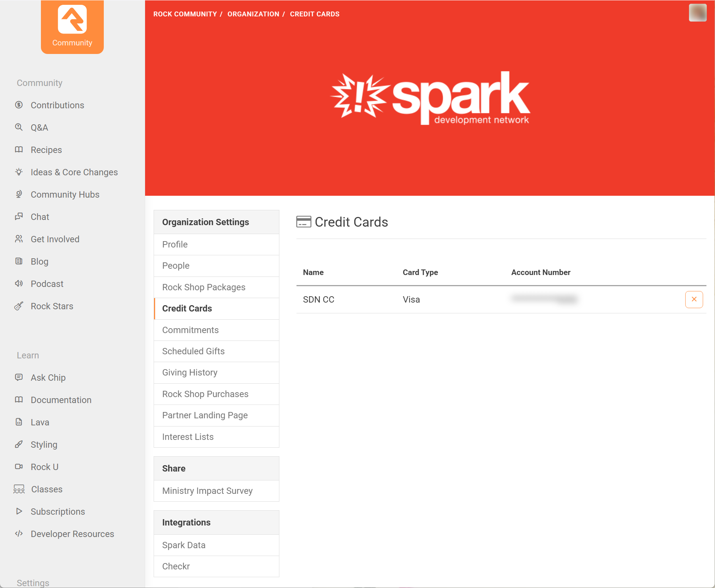Open the user avatar menu

tap(698, 13)
